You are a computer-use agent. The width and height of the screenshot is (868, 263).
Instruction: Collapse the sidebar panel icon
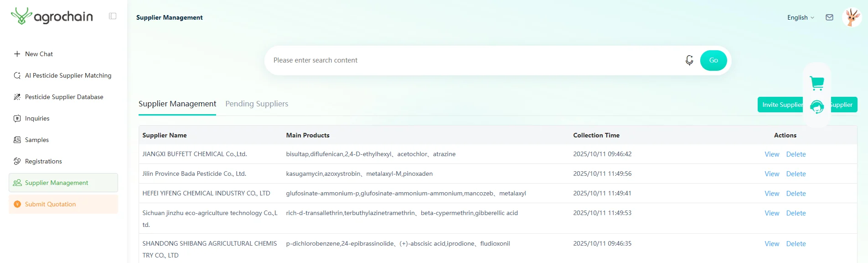[113, 16]
